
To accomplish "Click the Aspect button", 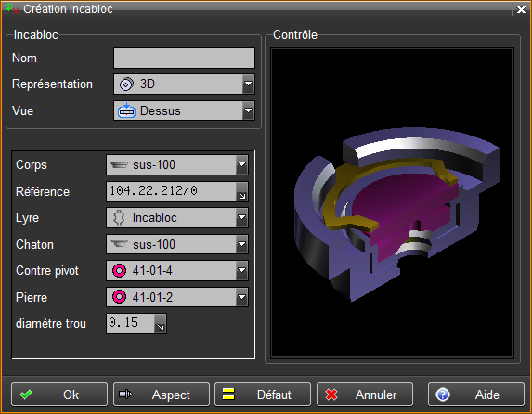I will tap(162, 395).
